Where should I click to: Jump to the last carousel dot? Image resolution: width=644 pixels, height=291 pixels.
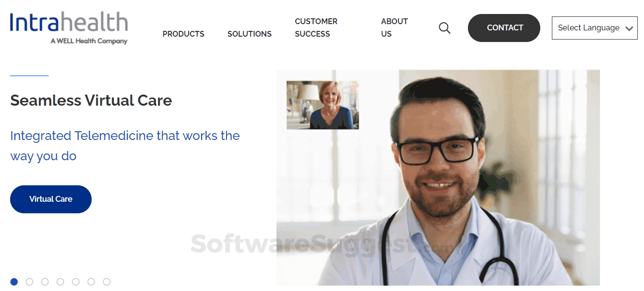(107, 281)
